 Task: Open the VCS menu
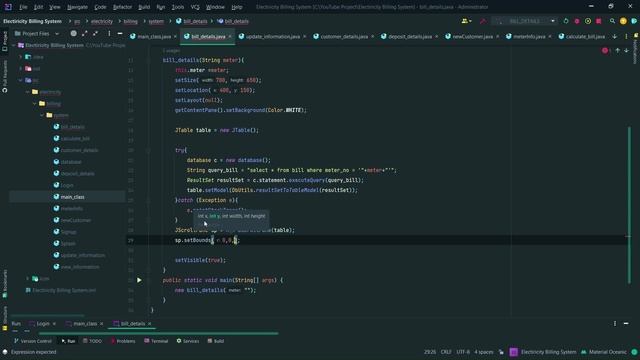coord(195,7)
